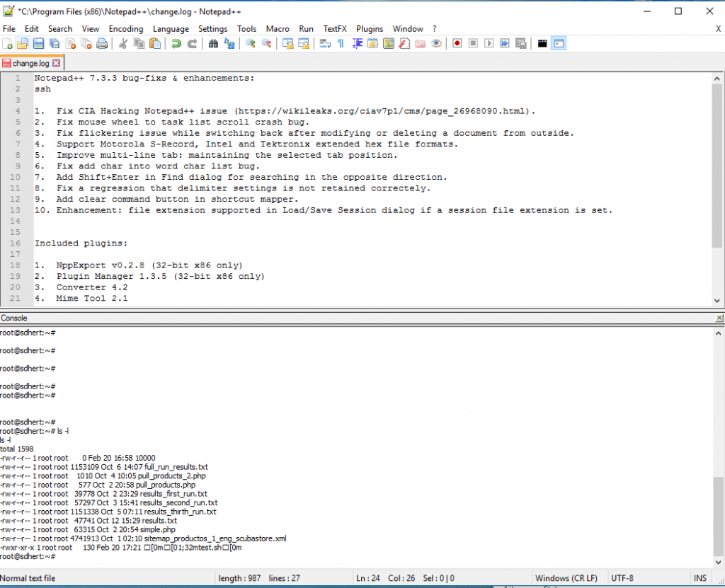Create a new file

(x=8, y=43)
